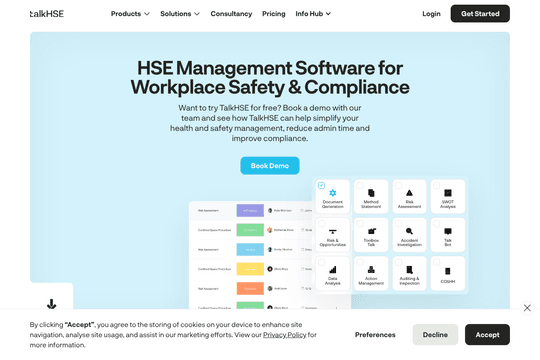
Task: Click the Risk Assessment triangle icon
Action: tap(409, 193)
